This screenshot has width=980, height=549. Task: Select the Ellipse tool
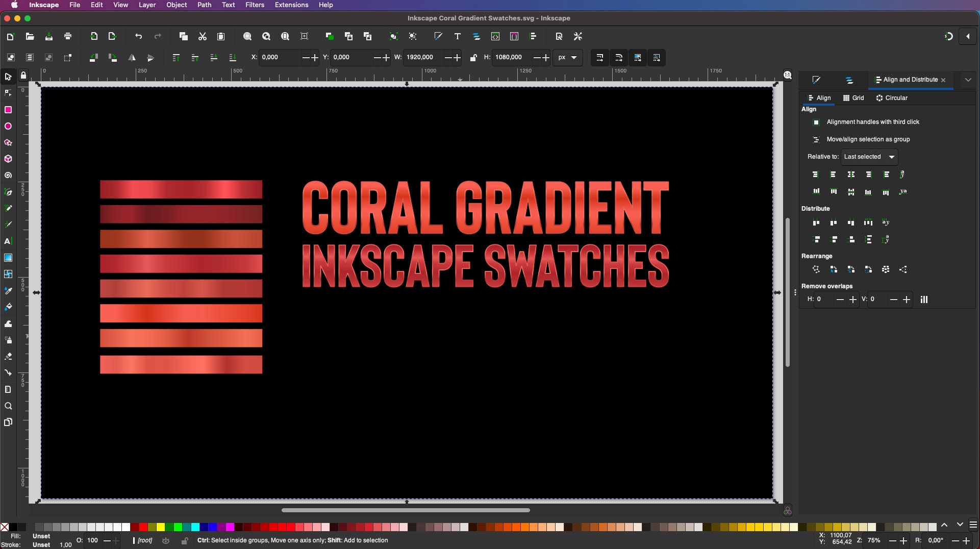[x=8, y=126]
